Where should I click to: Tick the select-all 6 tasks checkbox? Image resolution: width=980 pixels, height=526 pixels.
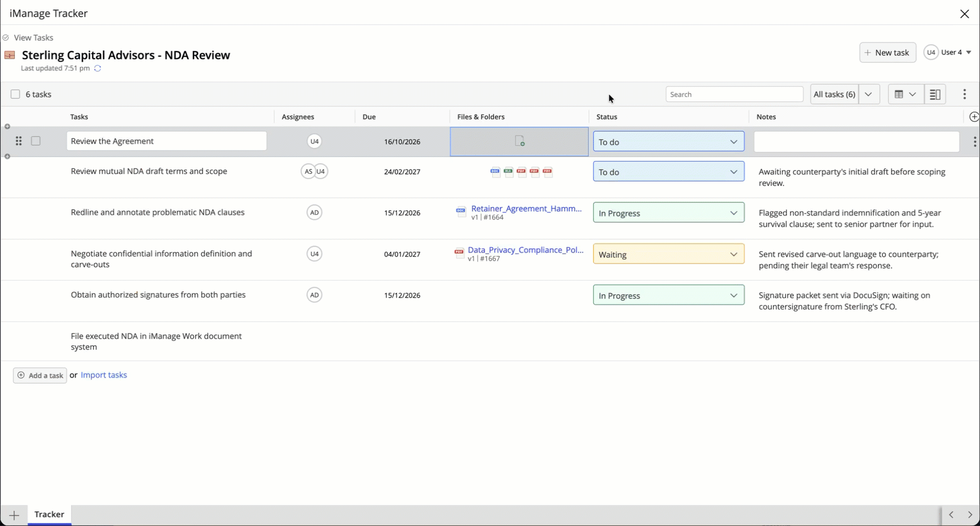[15, 94]
